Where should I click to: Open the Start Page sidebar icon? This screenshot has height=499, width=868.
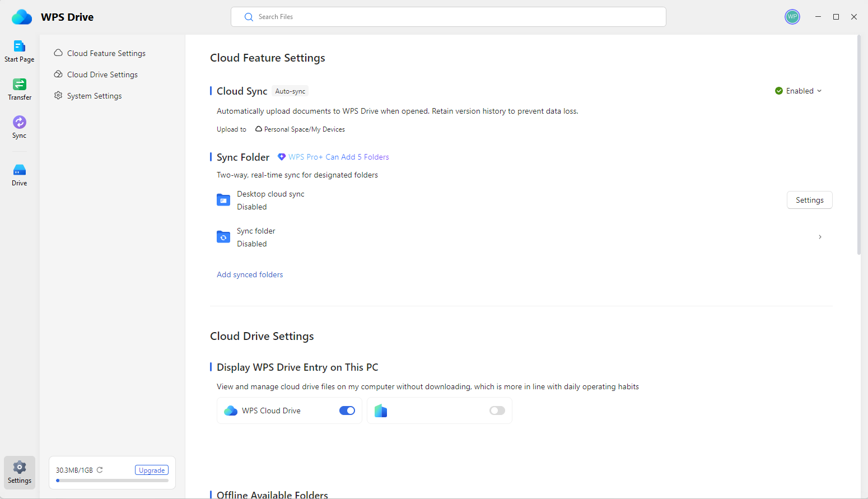coord(20,46)
